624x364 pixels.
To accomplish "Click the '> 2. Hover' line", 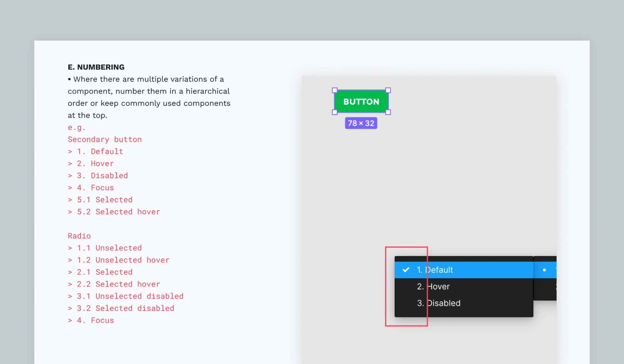I will [91, 164].
